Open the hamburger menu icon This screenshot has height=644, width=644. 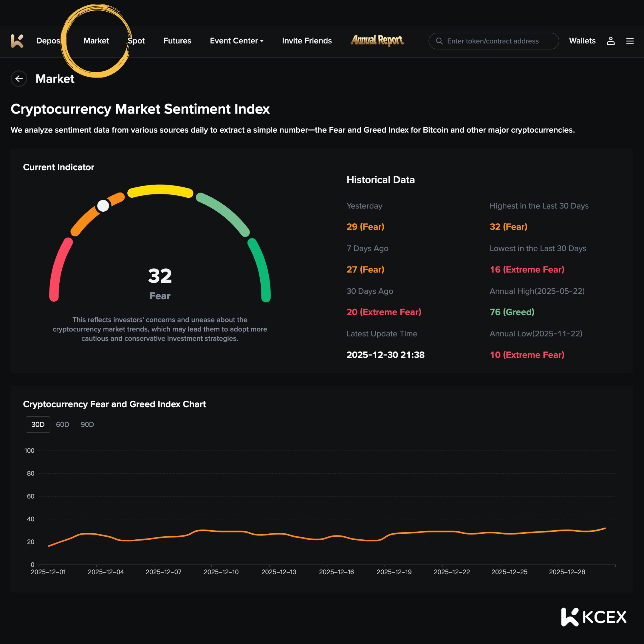pyautogui.click(x=630, y=41)
